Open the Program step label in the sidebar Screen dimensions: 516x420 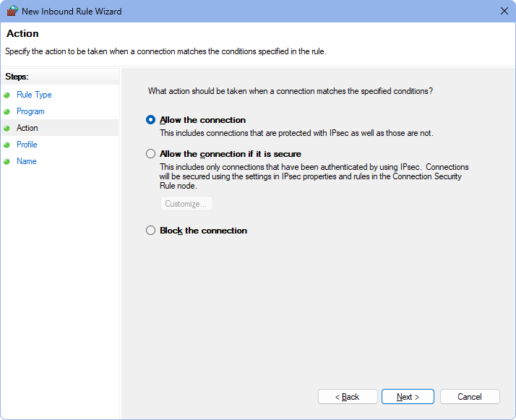(x=30, y=111)
